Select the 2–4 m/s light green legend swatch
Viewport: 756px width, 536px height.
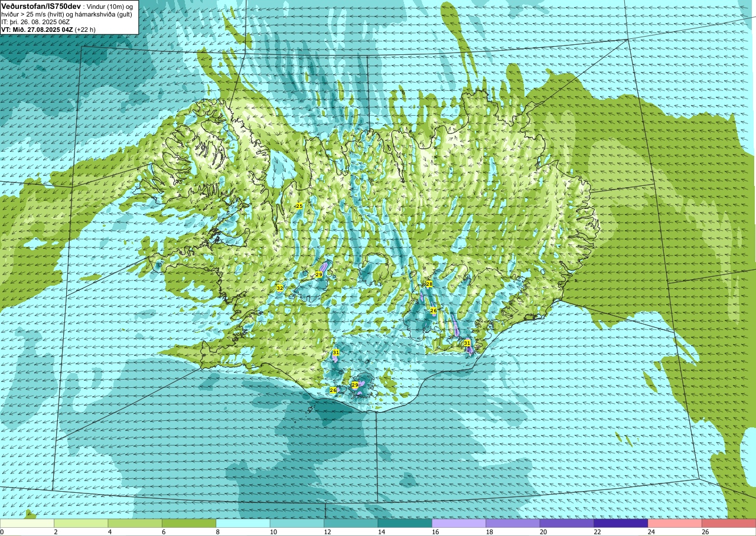[x=81, y=524]
